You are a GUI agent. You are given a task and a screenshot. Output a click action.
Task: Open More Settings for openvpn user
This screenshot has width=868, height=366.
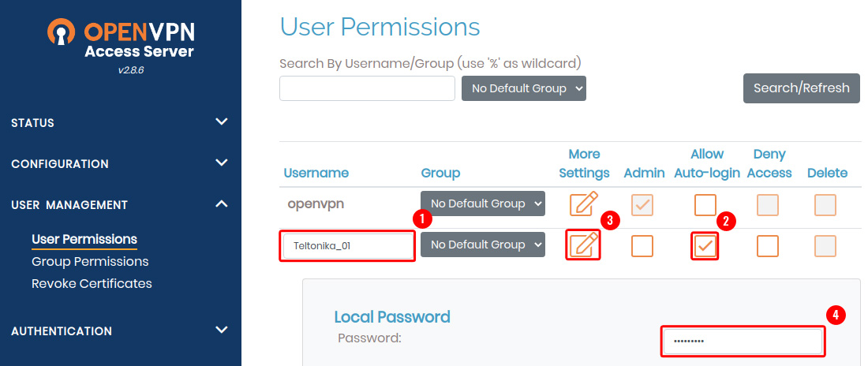point(583,204)
